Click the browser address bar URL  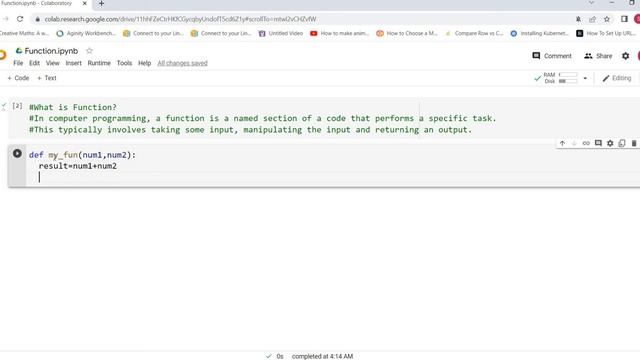(x=180, y=19)
